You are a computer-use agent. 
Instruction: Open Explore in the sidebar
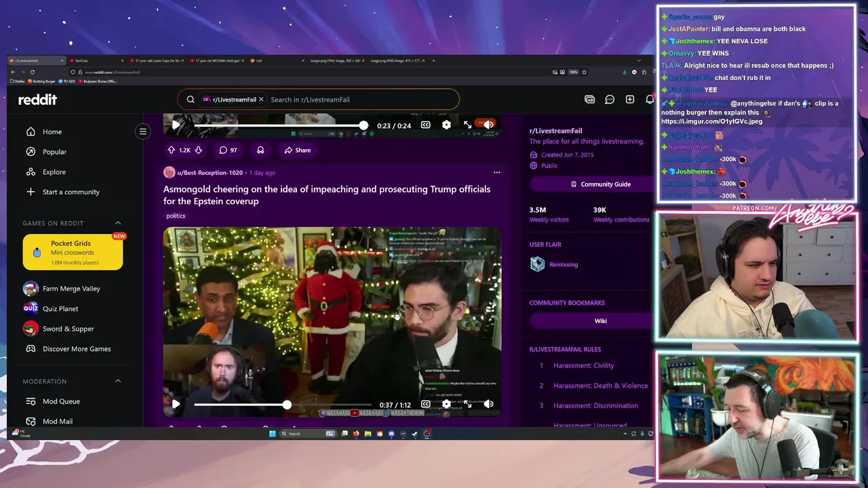click(54, 172)
